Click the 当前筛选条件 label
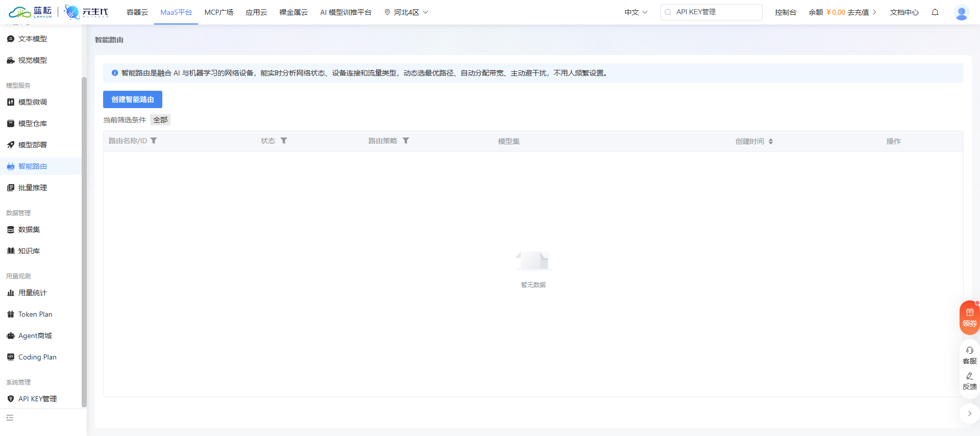This screenshot has width=980, height=436. (x=125, y=120)
